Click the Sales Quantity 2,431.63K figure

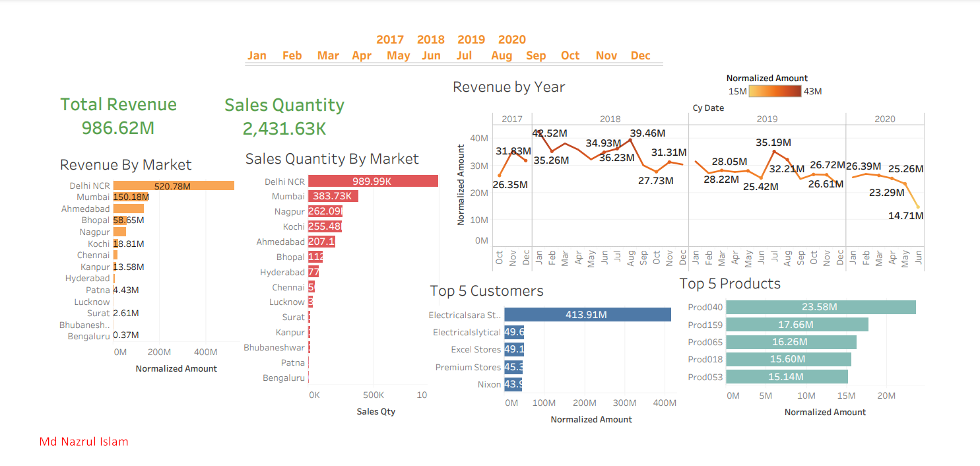point(284,128)
